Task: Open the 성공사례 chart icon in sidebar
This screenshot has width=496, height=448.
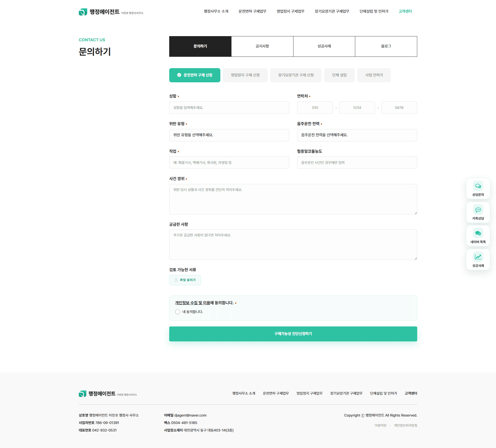Action: point(478,259)
